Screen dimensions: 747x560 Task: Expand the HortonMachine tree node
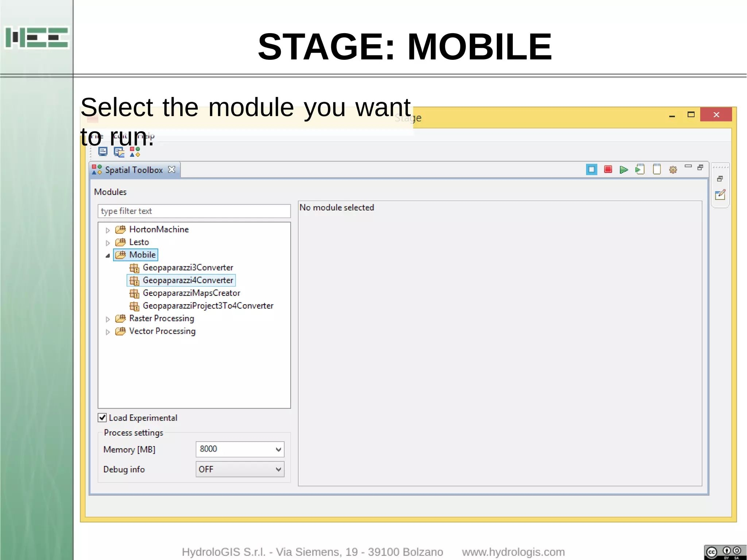click(x=108, y=230)
